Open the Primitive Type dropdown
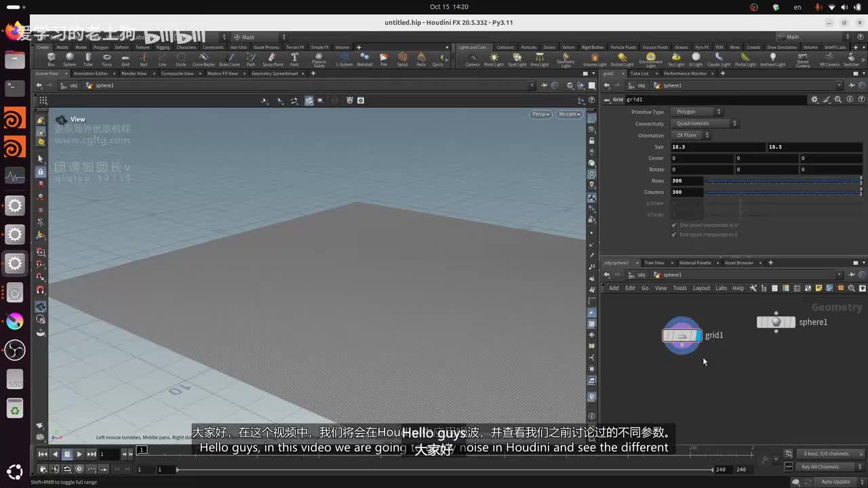 click(x=698, y=112)
